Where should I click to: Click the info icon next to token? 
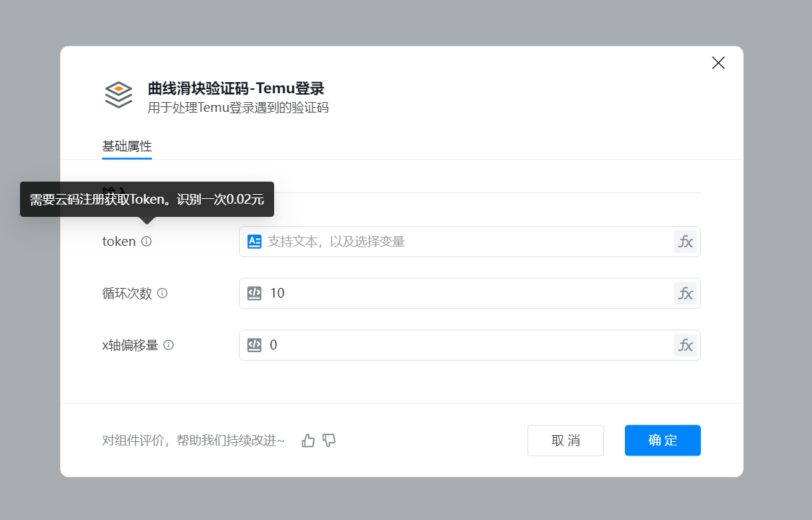pyautogui.click(x=146, y=242)
